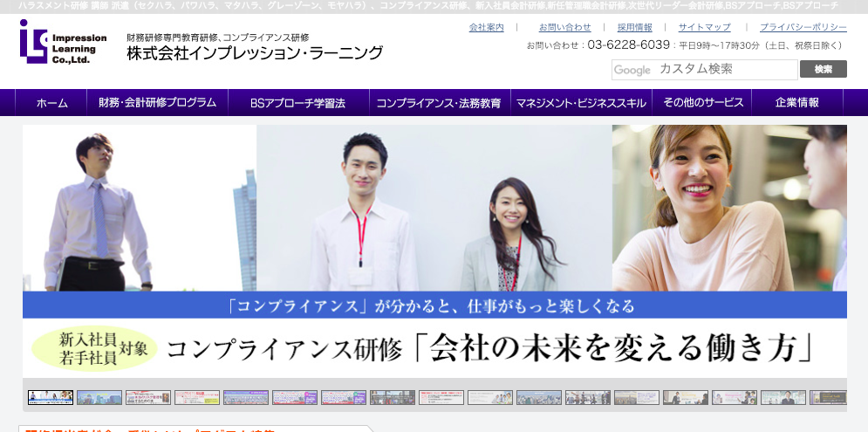
Task: Select the yellow Accounting text slide thumbnail
Action: click(686, 397)
